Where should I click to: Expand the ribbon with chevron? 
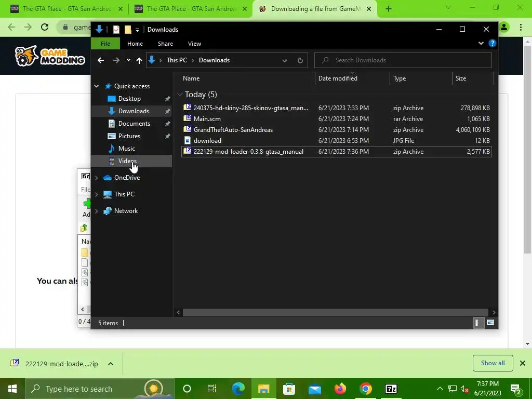481,43
